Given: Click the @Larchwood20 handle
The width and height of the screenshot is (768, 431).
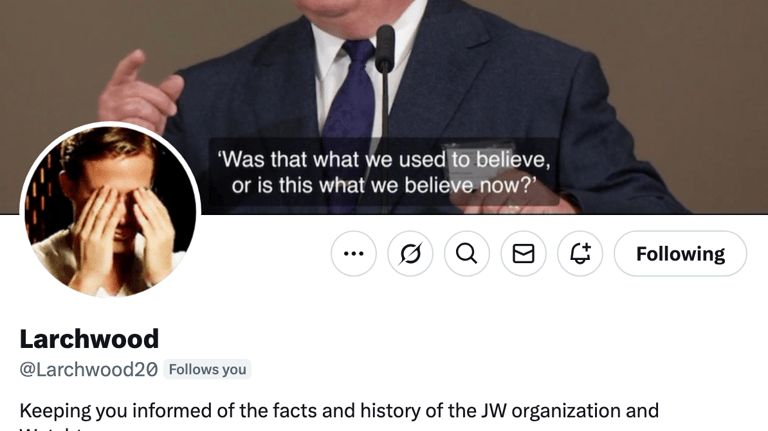Looking at the screenshot, I should 89,369.
